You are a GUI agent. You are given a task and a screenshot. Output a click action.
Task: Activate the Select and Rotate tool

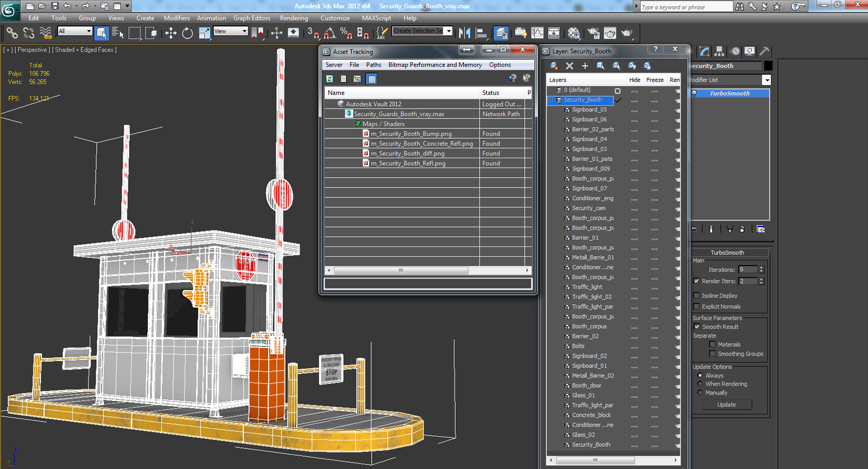click(187, 33)
